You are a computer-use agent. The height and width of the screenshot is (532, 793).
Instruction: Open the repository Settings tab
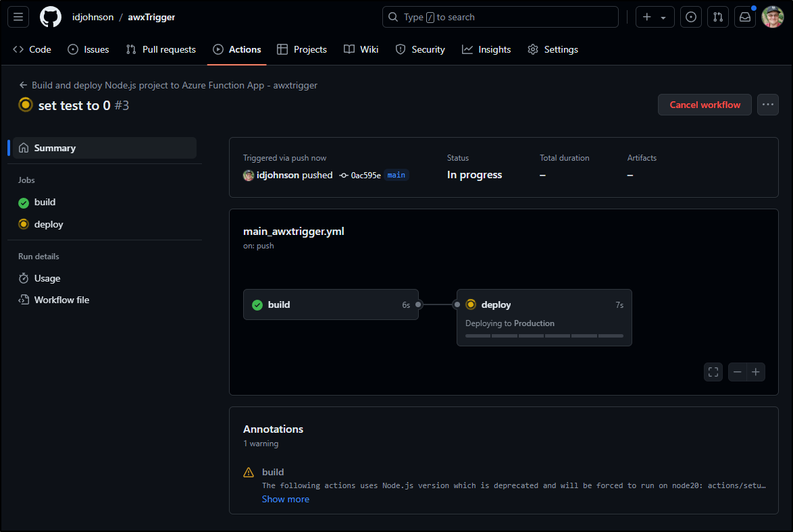point(553,49)
